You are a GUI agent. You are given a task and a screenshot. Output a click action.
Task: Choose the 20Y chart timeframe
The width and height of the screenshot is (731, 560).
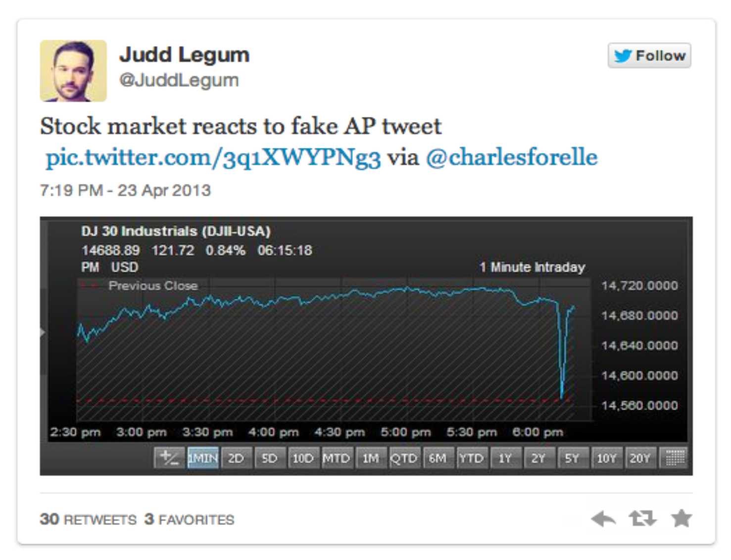click(639, 458)
